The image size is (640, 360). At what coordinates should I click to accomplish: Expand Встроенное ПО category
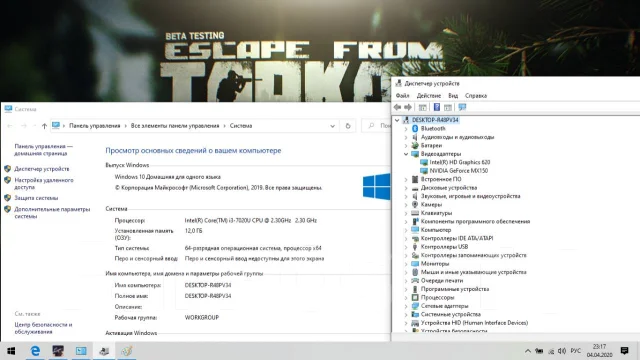click(x=406, y=179)
